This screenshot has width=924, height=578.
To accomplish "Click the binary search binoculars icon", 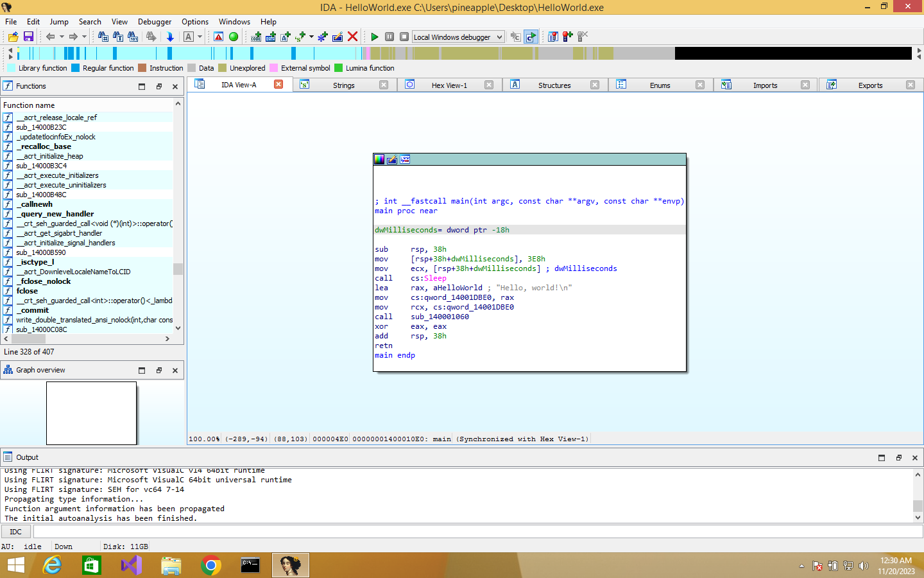I will point(133,37).
